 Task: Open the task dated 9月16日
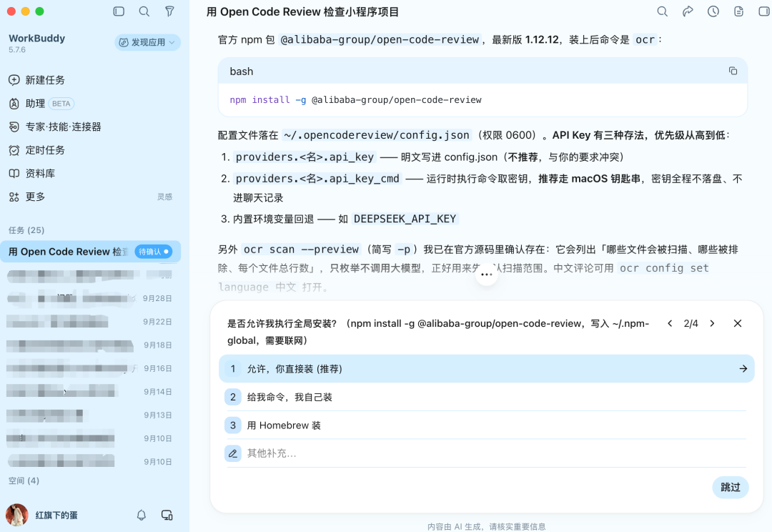(x=91, y=368)
